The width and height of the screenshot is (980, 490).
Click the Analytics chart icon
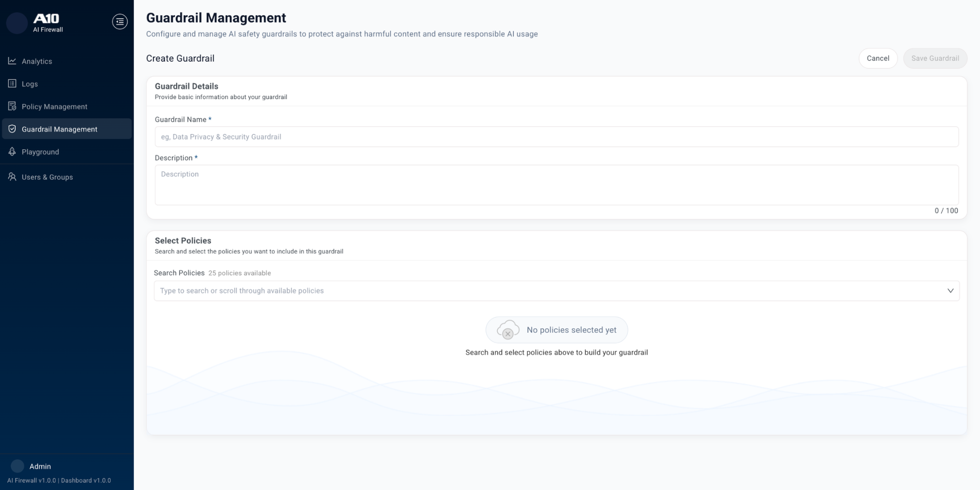click(12, 61)
